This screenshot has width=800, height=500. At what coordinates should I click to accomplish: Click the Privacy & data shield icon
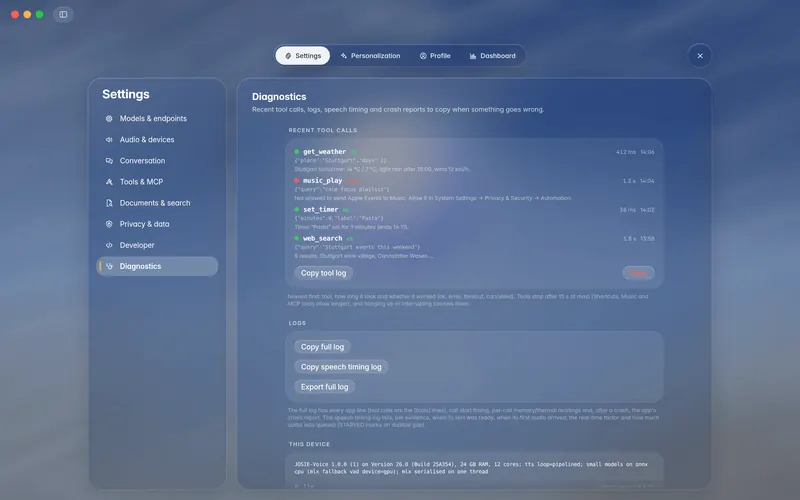pos(109,224)
